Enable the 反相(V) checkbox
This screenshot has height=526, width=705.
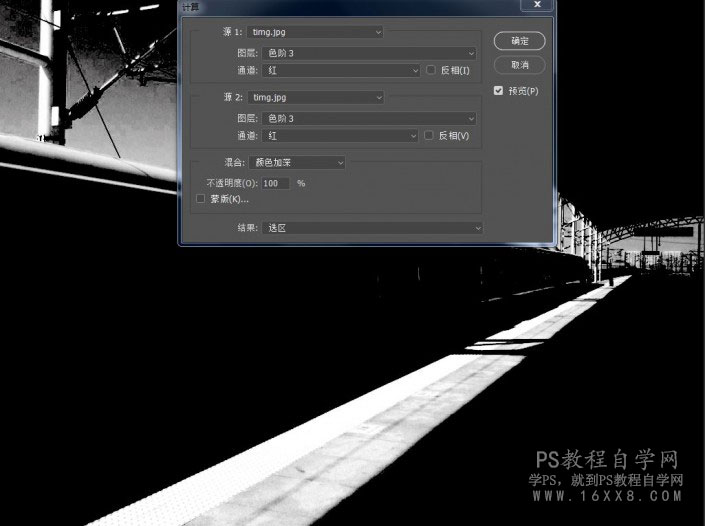[x=429, y=135]
